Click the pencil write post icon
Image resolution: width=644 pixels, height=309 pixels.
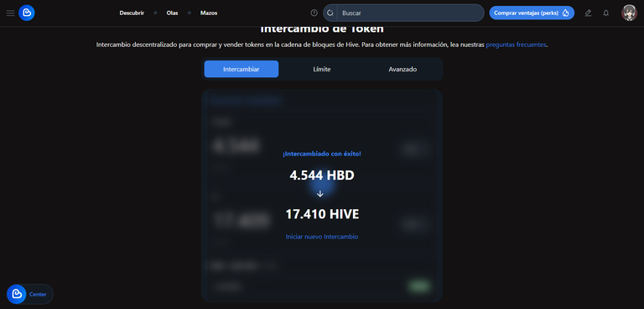click(x=588, y=13)
